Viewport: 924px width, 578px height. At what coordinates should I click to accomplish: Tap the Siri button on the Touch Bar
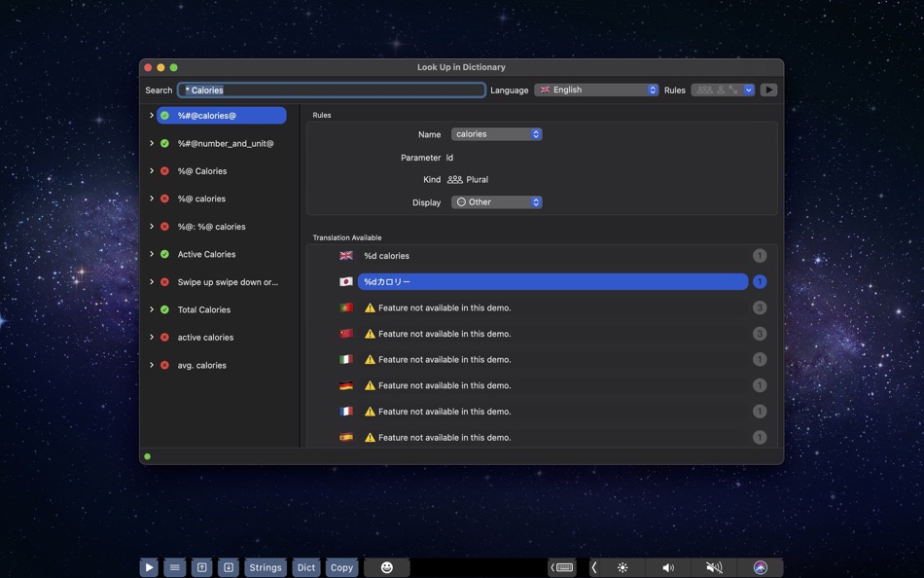[x=761, y=567]
